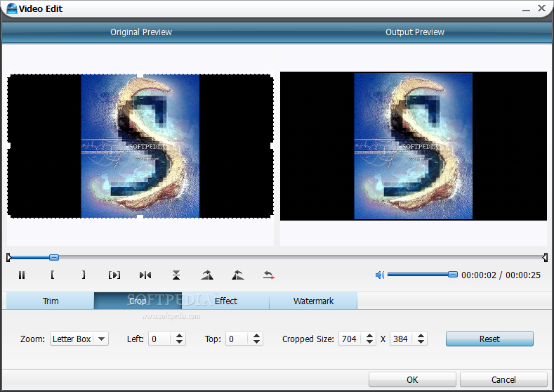Viewport: 554px width, 392px height.
Task: Switch to the Crop tab
Action: click(x=138, y=301)
